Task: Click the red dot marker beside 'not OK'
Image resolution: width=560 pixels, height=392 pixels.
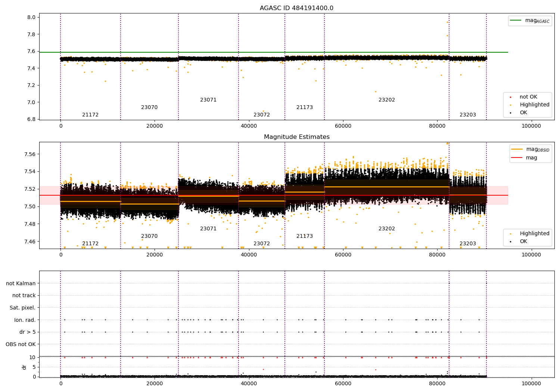Action: (x=511, y=97)
